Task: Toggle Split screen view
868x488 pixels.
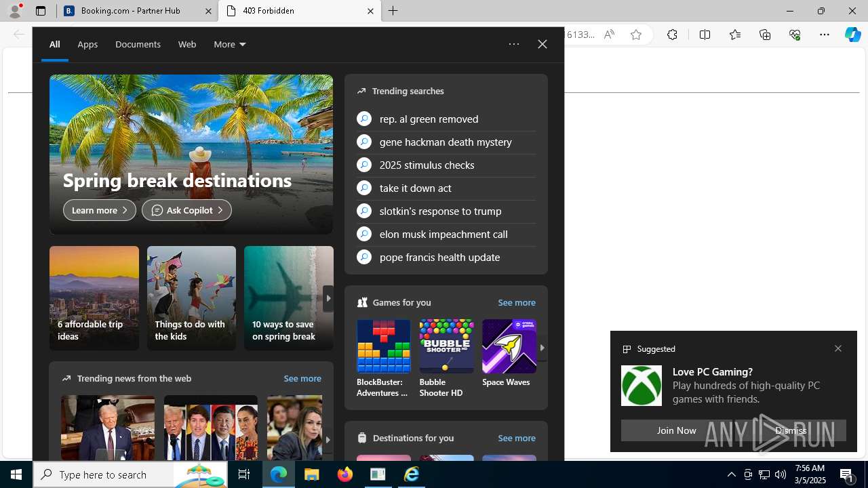Action: coord(705,35)
